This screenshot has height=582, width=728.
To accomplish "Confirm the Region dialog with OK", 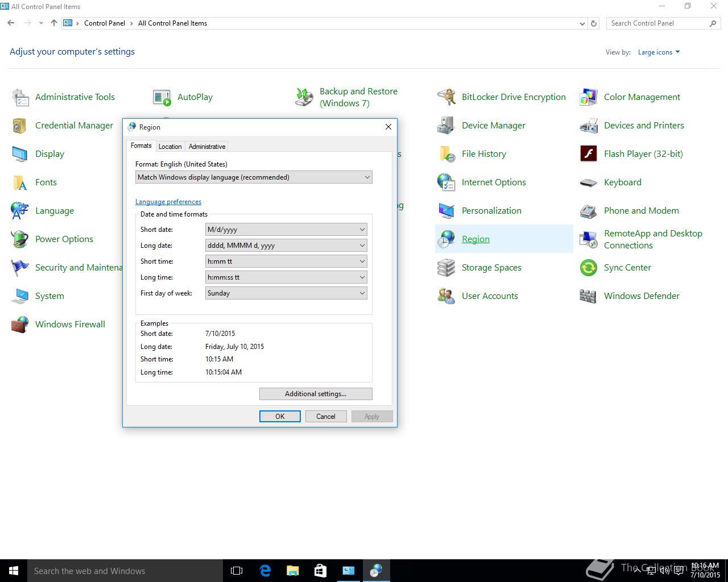I will [280, 417].
